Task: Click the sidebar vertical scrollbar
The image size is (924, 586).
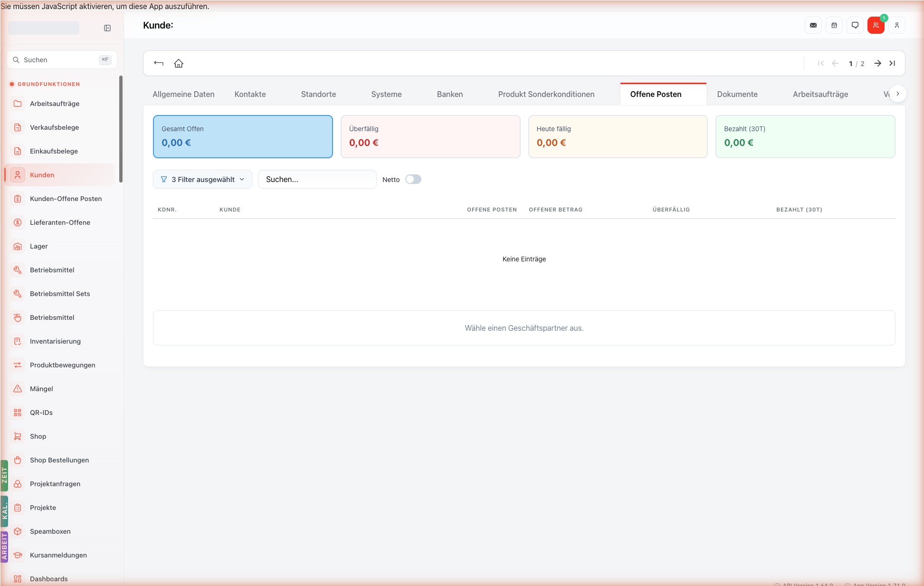Action: (x=121, y=129)
